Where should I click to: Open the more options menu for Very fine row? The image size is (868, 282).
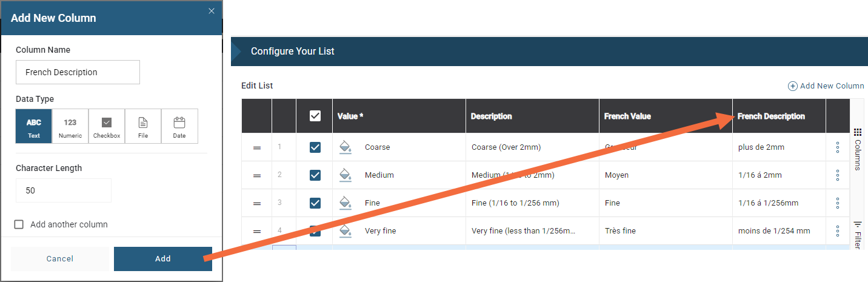(838, 231)
